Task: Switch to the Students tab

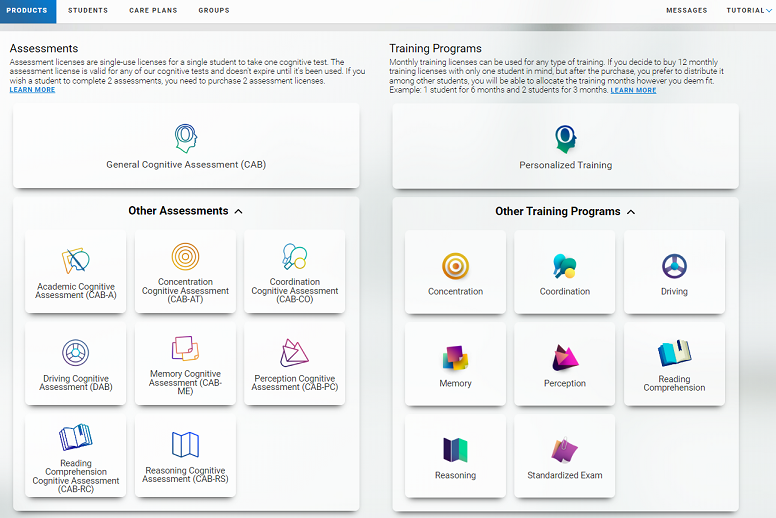Action: click(x=88, y=11)
